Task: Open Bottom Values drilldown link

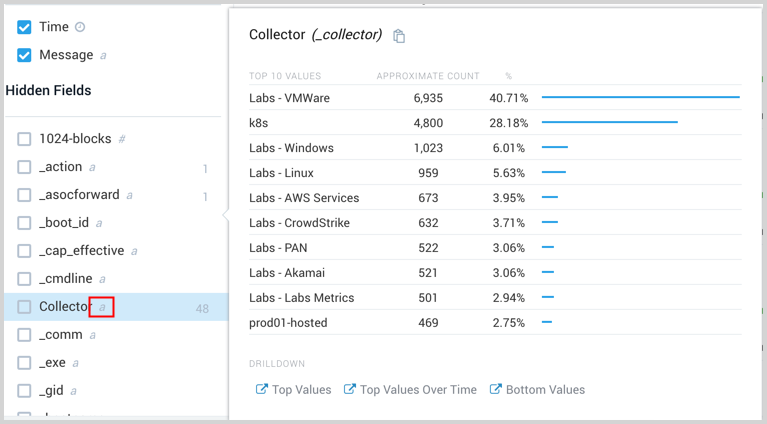Action: [x=545, y=390]
